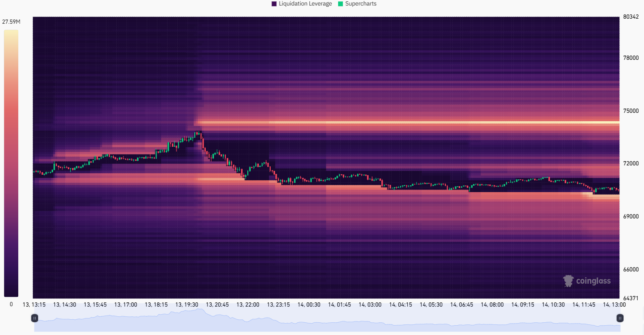Viewport: 644px width, 335px height.
Task: Toggle the Supercharts legend entry
Action: (x=357, y=4)
